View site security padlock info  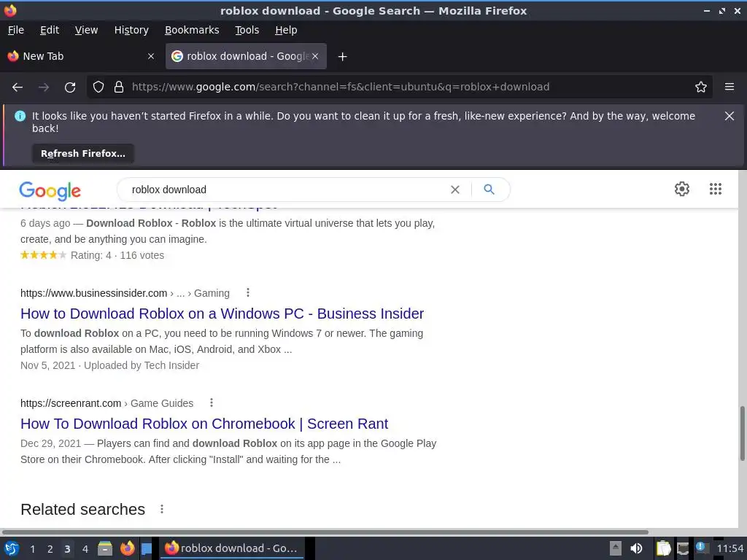[119, 87]
